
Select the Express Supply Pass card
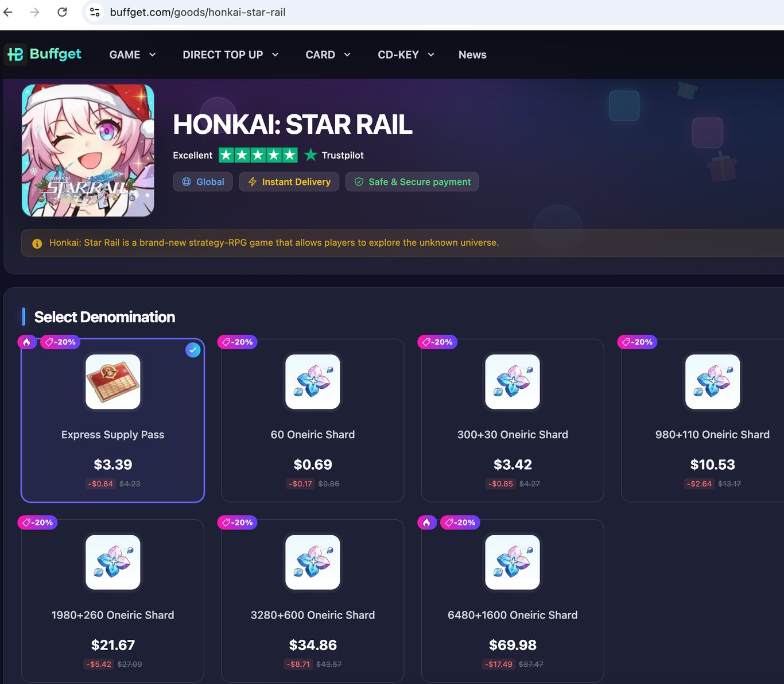[x=113, y=420]
